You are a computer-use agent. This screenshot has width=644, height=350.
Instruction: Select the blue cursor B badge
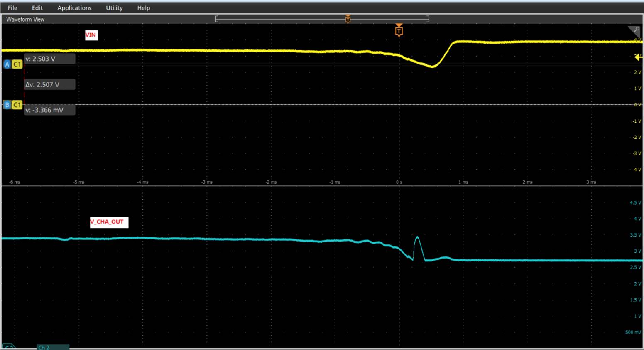(x=7, y=105)
